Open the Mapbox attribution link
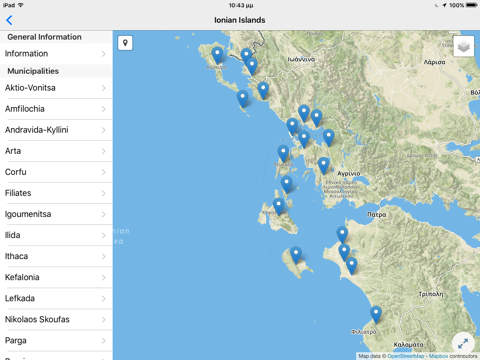This screenshot has width=480, height=360. point(438,356)
